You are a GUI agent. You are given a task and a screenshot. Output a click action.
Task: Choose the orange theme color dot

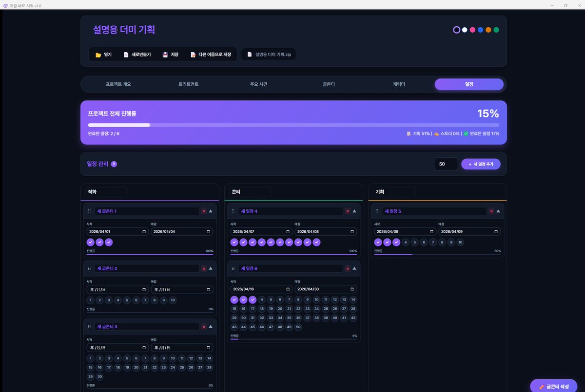click(488, 30)
